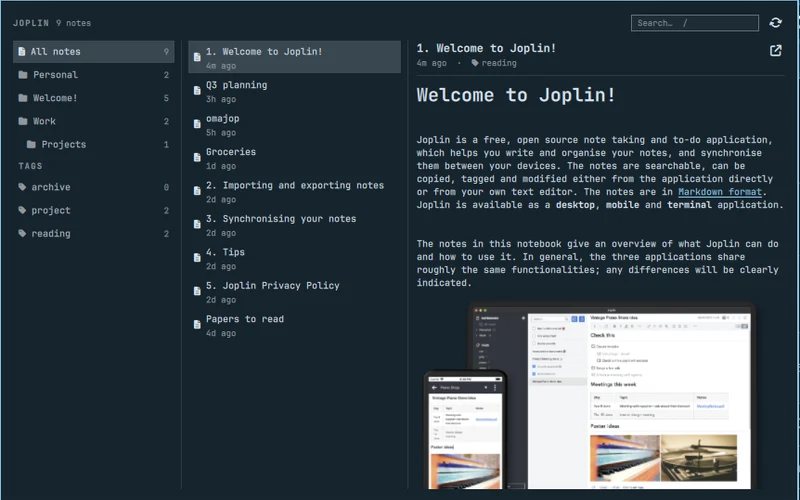
Task: Open 2. Importing and exporting notes
Action: pyautogui.click(x=294, y=191)
